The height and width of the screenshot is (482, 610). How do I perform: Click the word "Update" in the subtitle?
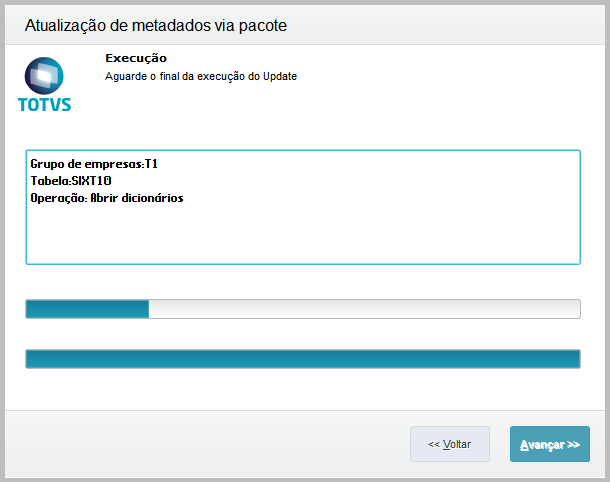coord(279,76)
